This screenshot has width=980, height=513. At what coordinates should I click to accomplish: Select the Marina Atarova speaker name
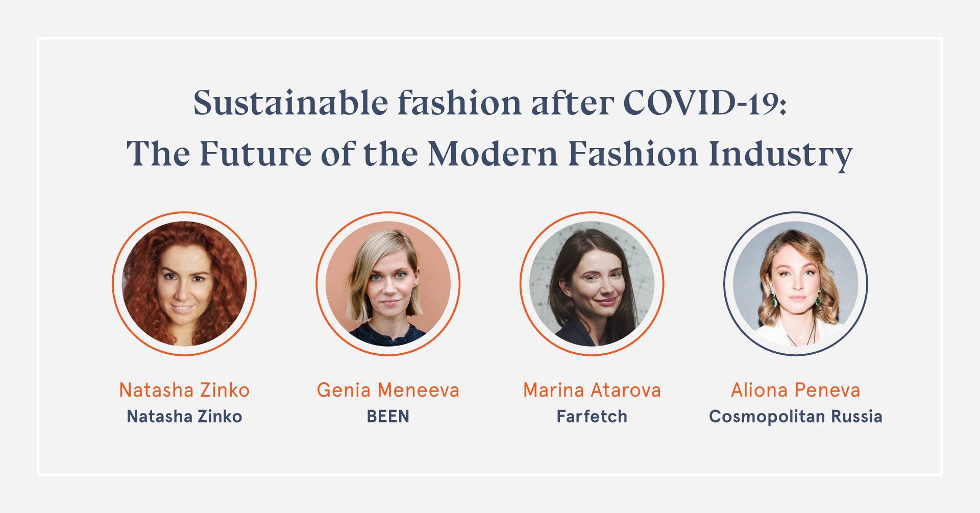point(592,390)
